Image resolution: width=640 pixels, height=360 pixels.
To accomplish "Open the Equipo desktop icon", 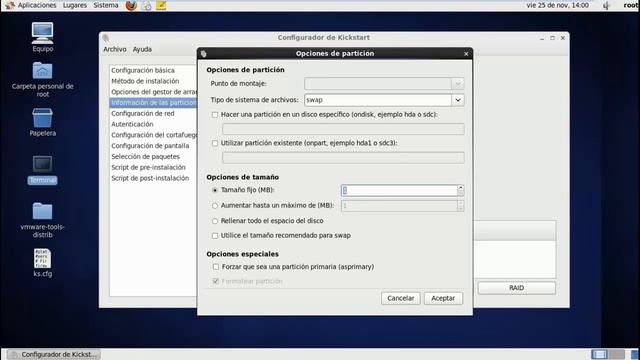I will (x=42, y=33).
